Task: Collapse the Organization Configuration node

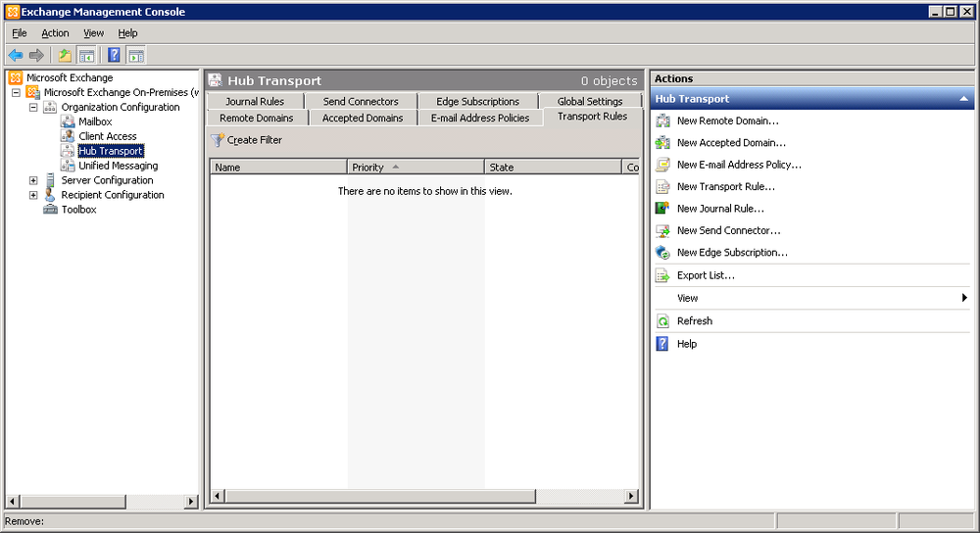Action: [x=33, y=107]
